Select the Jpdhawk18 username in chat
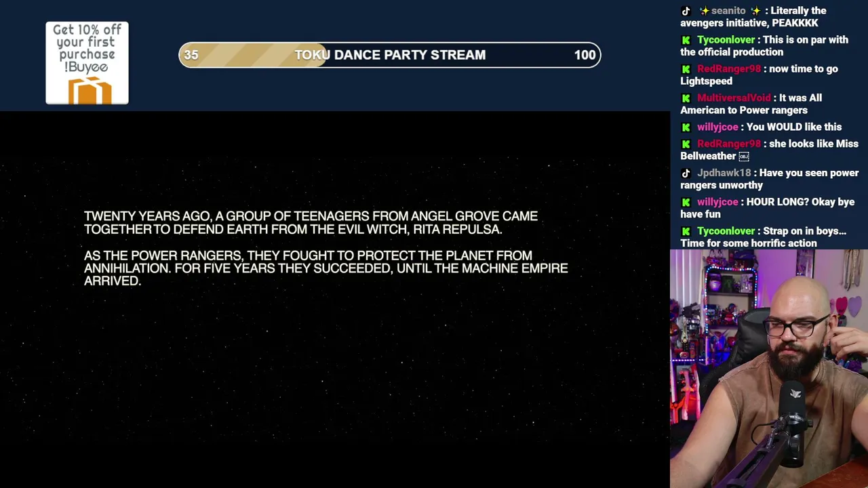The width and height of the screenshot is (868, 488). 724,174
